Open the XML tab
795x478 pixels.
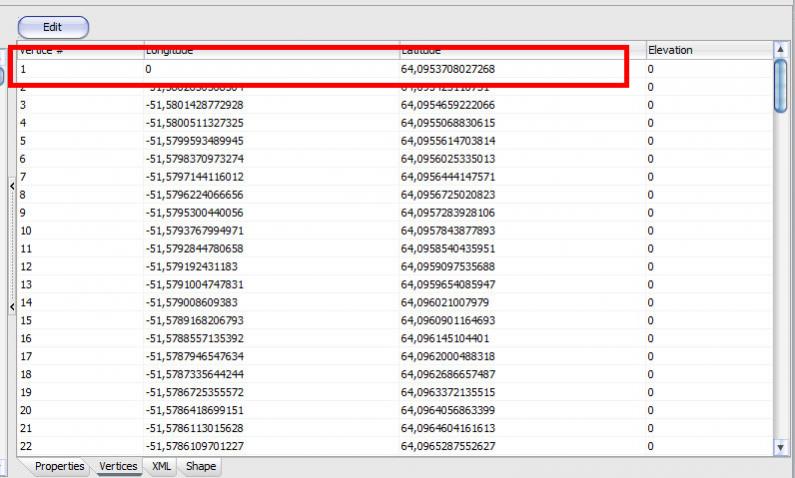[160, 466]
